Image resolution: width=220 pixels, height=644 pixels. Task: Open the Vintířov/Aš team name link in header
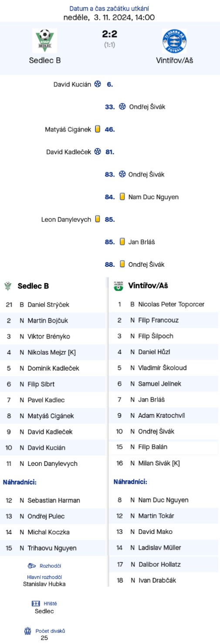click(175, 61)
